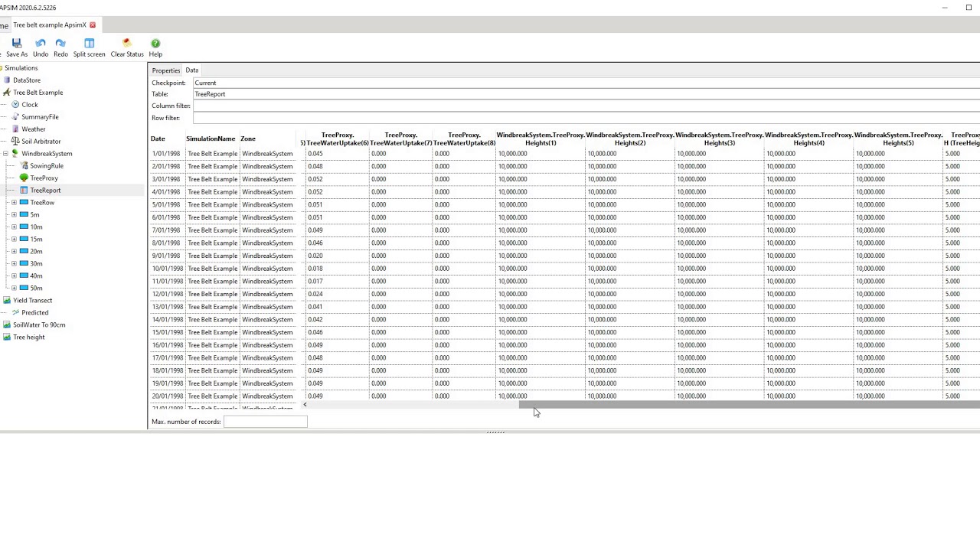Expand the TreeRow zone node
Screen dimensions: 980x551
[14, 203]
